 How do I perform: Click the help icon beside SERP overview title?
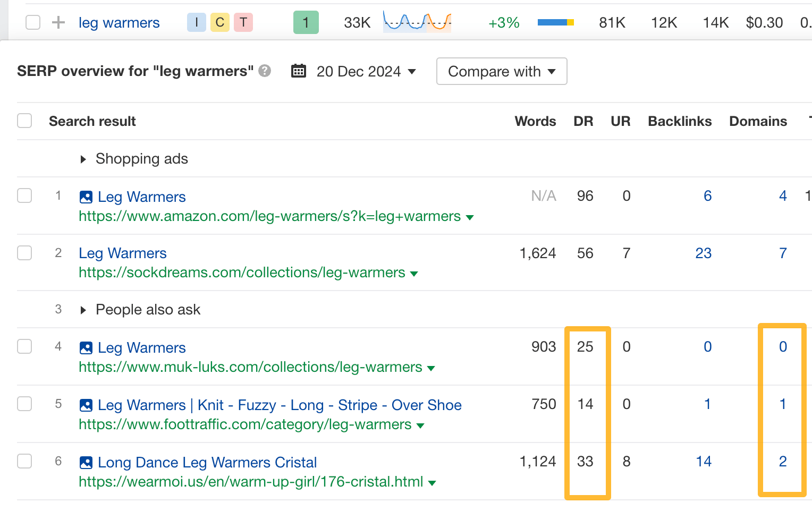(265, 71)
